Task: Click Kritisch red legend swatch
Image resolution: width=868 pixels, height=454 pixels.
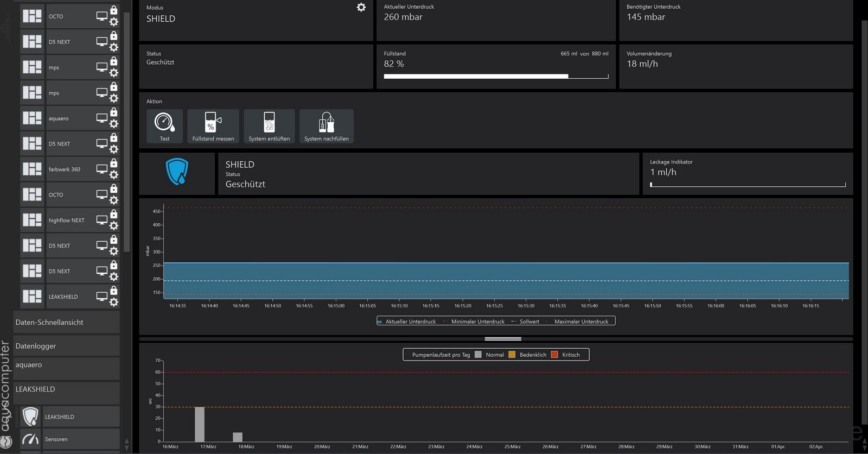Action: pos(554,355)
